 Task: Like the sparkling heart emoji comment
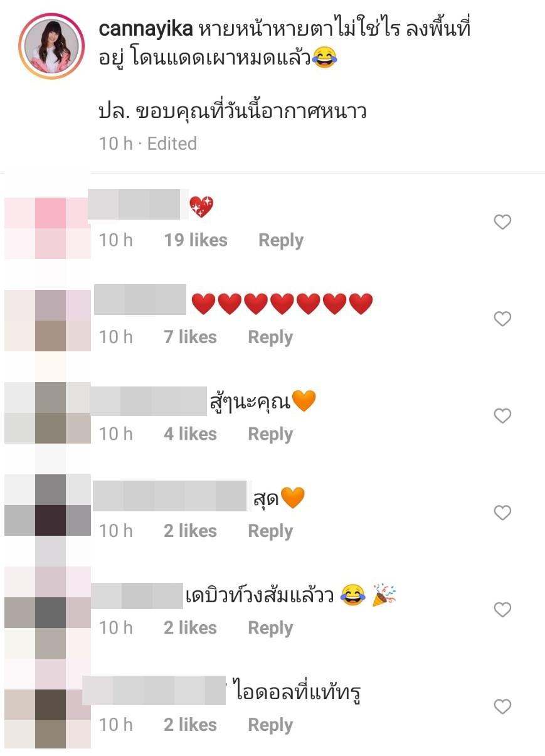(x=502, y=221)
